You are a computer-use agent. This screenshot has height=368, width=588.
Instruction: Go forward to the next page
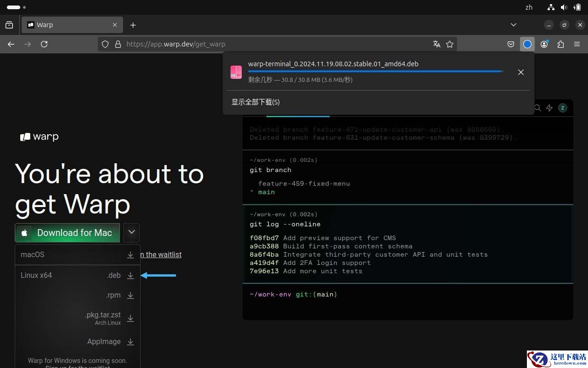[28, 44]
